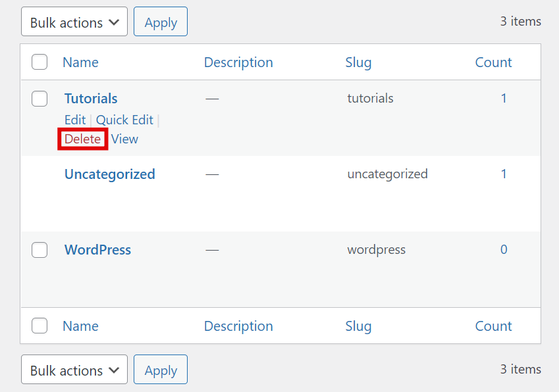The image size is (559, 392).
Task: Open the Tutorials category for editing
Action: (90, 98)
